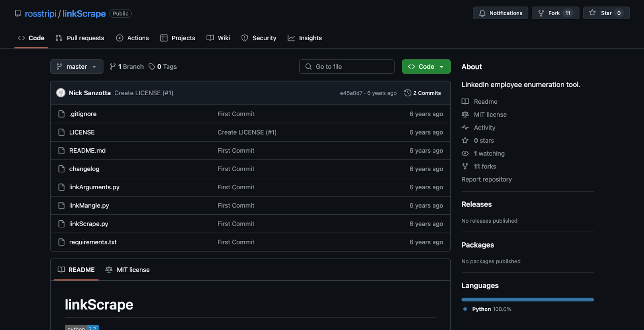
Task: Click the file icon for changelog
Action: (62, 169)
